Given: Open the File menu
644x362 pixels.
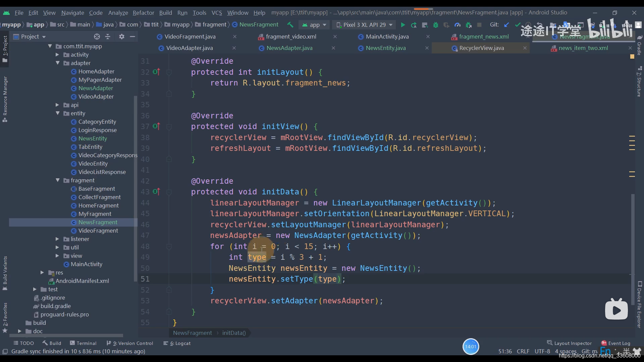Looking at the screenshot, I should tap(19, 12).
